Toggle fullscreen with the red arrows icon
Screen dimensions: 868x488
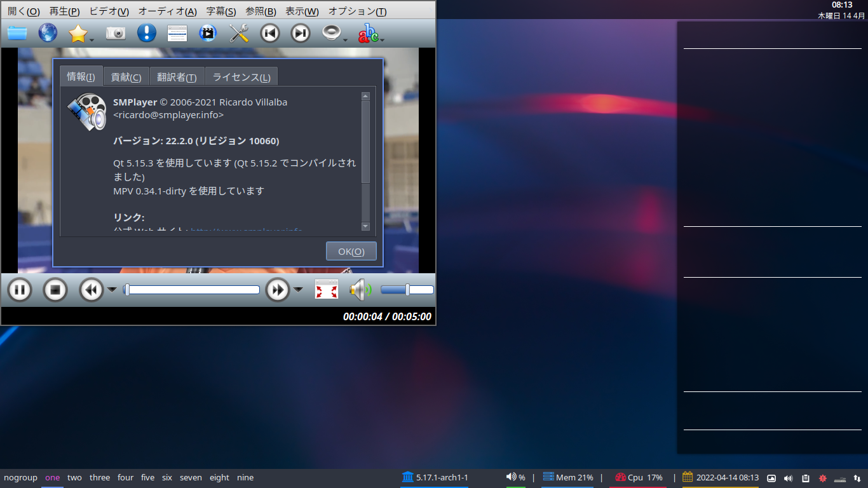click(327, 290)
